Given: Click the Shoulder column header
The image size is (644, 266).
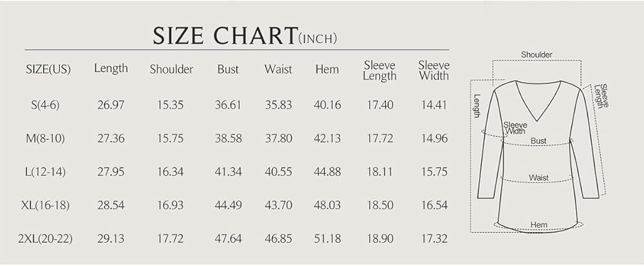Looking at the screenshot, I should (171, 70).
